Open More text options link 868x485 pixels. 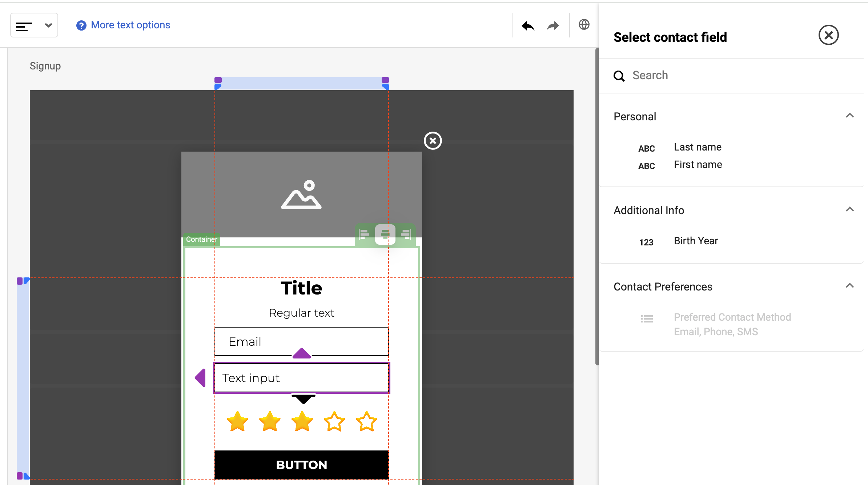point(130,25)
